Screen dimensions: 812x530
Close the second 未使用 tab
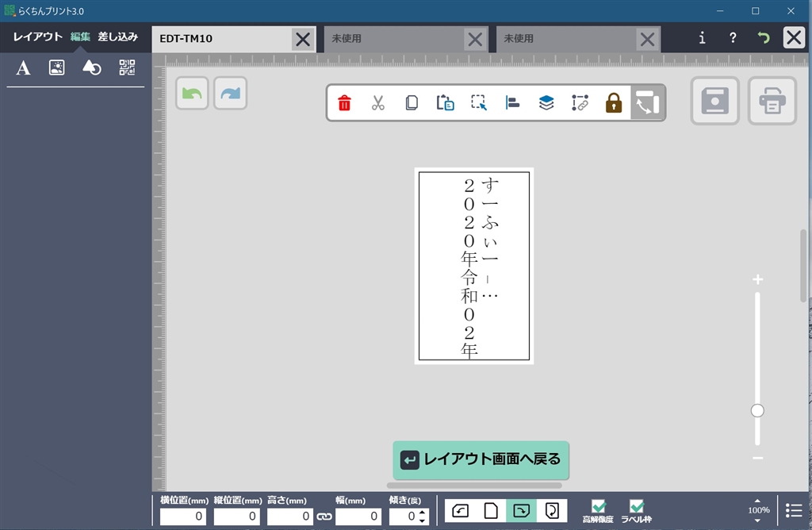point(647,40)
